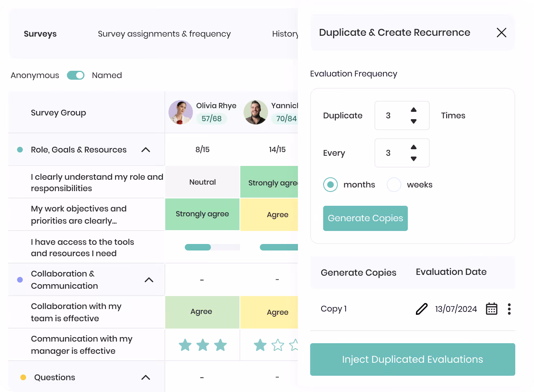Collapse the Role, Goals & Resources group
The height and width of the screenshot is (392, 534).
146,150
